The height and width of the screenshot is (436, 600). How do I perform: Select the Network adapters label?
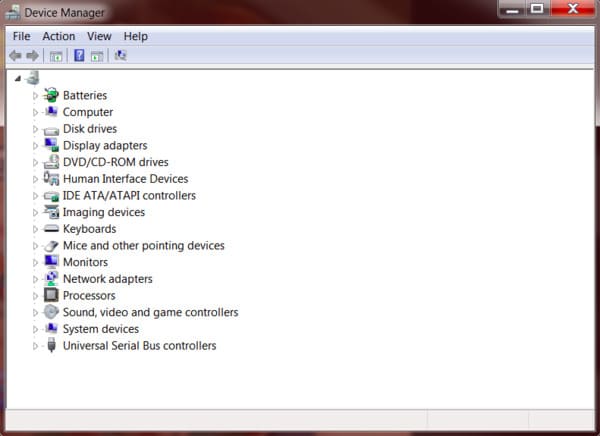click(108, 279)
